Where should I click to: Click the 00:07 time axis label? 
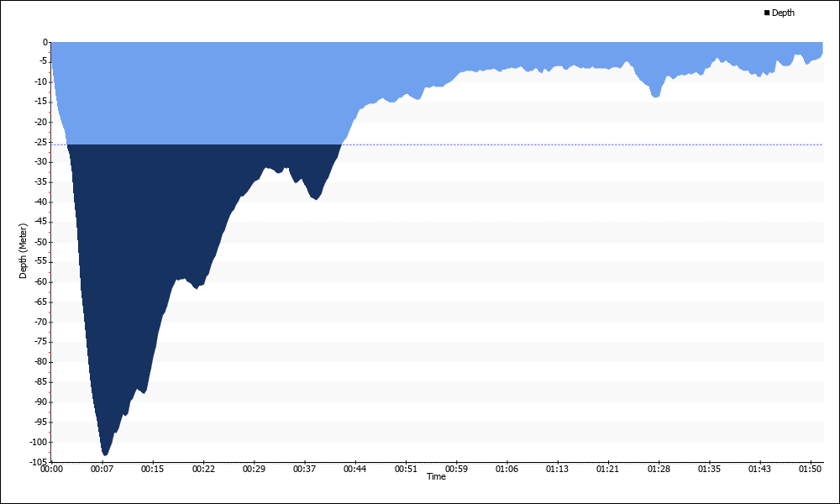[102, 470]
